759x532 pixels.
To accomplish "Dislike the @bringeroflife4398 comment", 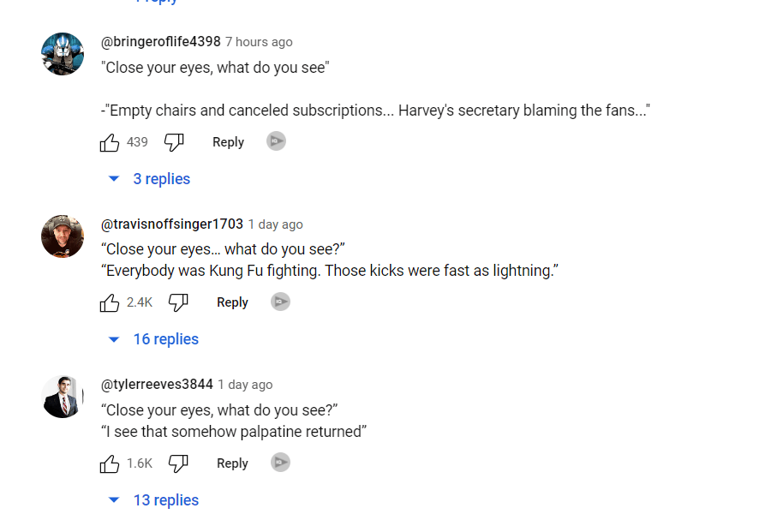I will 174,142.
